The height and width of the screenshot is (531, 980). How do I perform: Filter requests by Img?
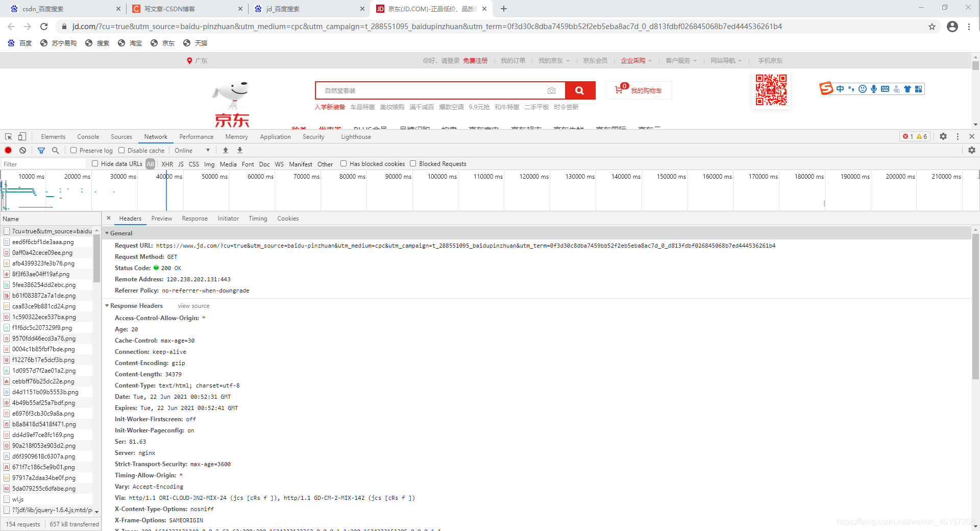pyautogui.click(x=209, y=164)
